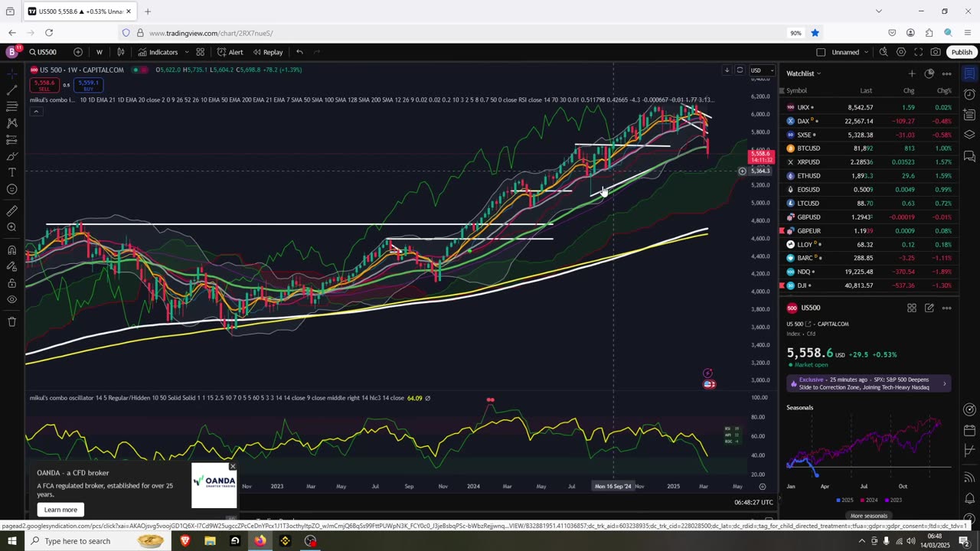Open the Unnamed layout dropdown

point(850,52)
